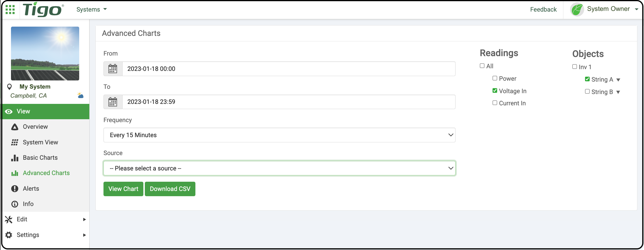Enable the Power reading checkbox
The height and width of the screenshot is (250, 644).
click(495, 78)
